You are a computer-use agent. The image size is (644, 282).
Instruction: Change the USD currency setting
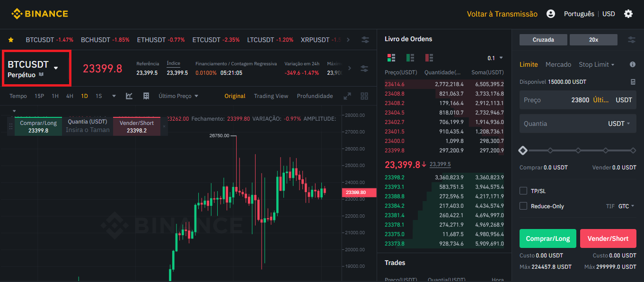(609, 14)
